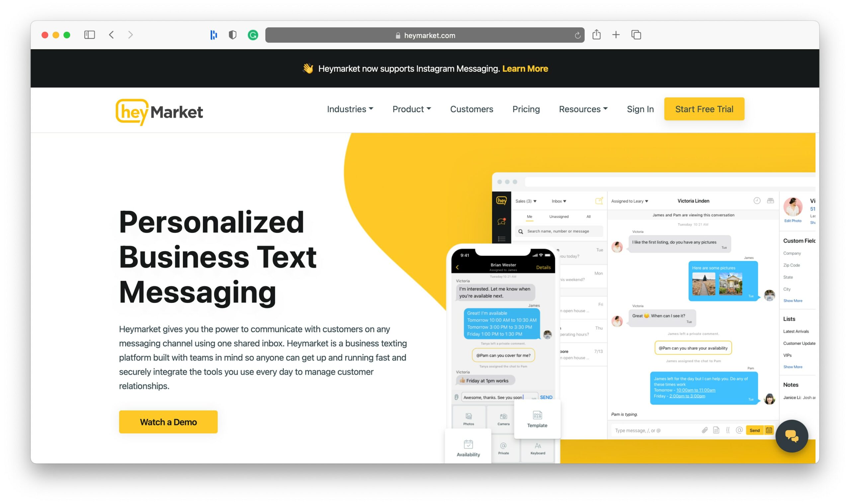Click the bookmark/Raindrop icon in browser bar
Viewport: 850px width, 504px height.
point(214,34)
